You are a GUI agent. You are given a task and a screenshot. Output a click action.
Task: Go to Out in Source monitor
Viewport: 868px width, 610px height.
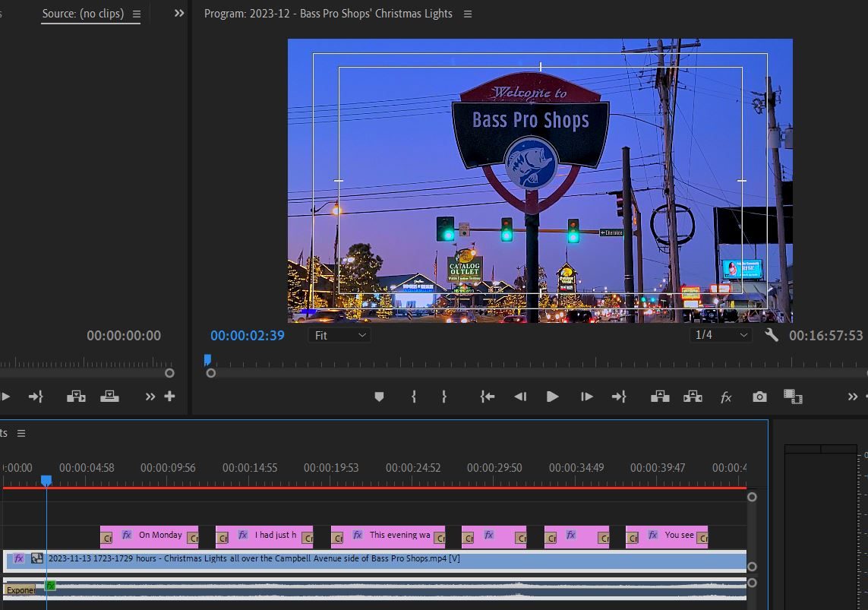[x=36, y=397]
